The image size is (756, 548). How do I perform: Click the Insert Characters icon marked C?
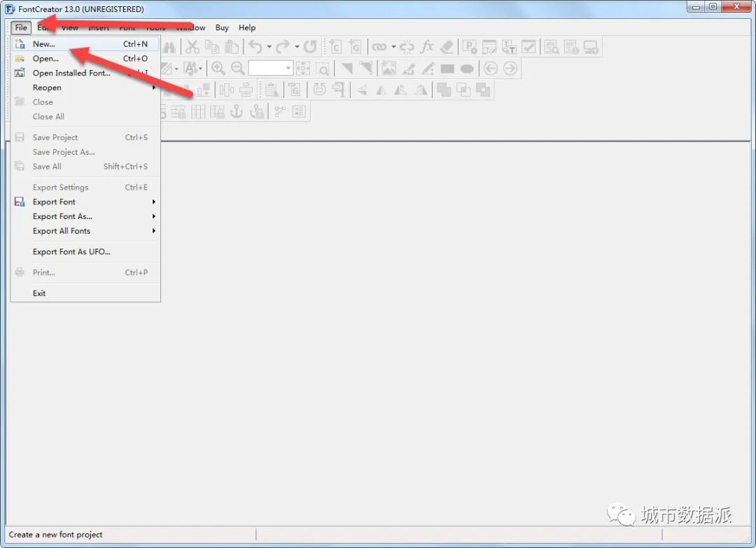click(335, 47)
